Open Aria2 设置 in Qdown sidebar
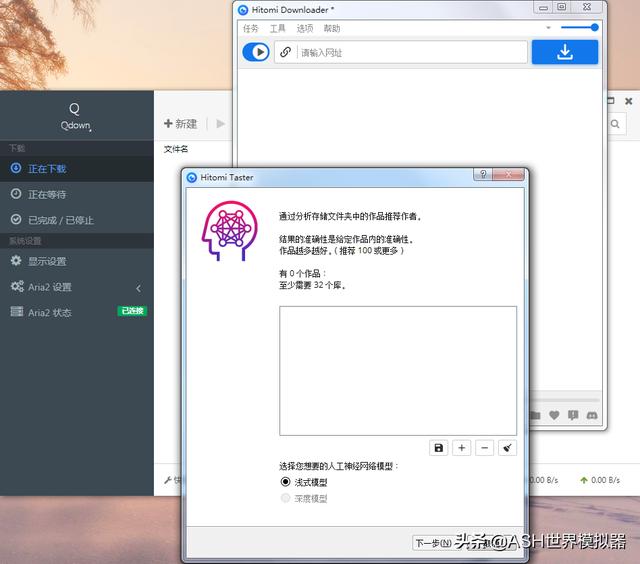This screenshot has width=640, height=564. [x=77, y=287]
